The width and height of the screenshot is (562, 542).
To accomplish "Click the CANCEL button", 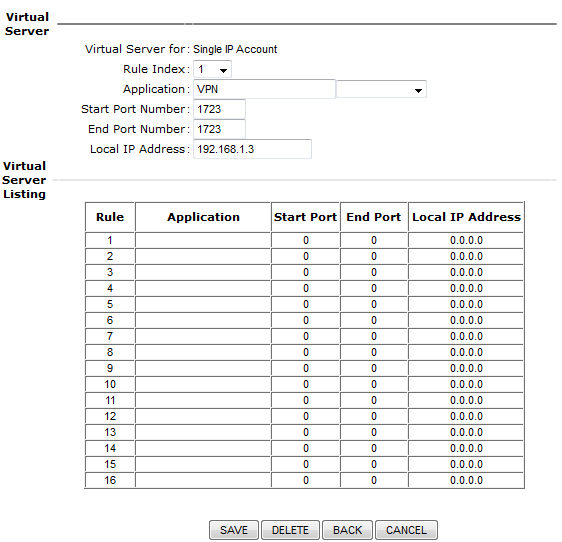I will (x=406, y=530).
